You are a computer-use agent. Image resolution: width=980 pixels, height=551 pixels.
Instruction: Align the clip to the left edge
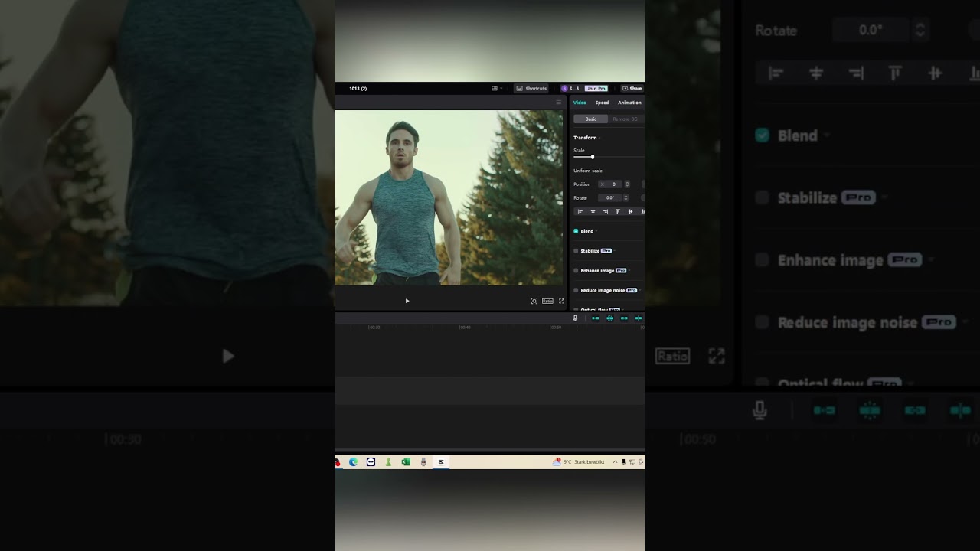click(x=580, y=211)
